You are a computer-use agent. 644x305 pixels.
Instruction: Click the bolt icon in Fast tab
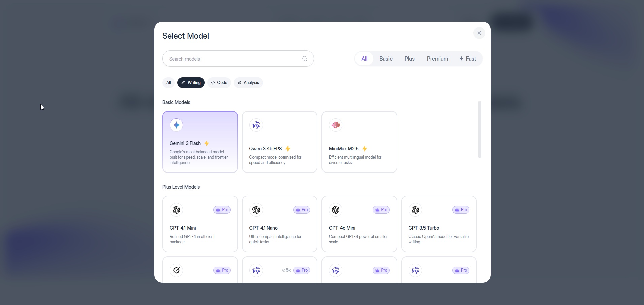click(461, 59)
